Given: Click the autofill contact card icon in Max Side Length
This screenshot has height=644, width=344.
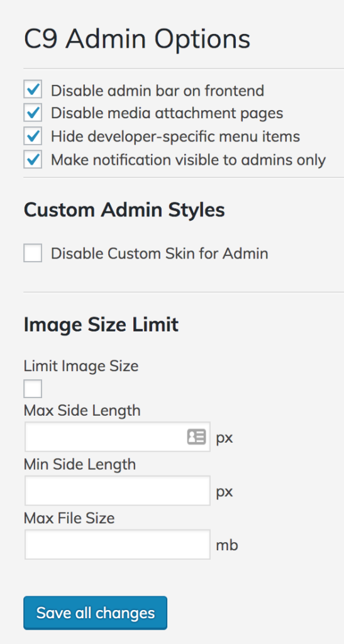Looking at the screenshot, I should coord(196,437).
